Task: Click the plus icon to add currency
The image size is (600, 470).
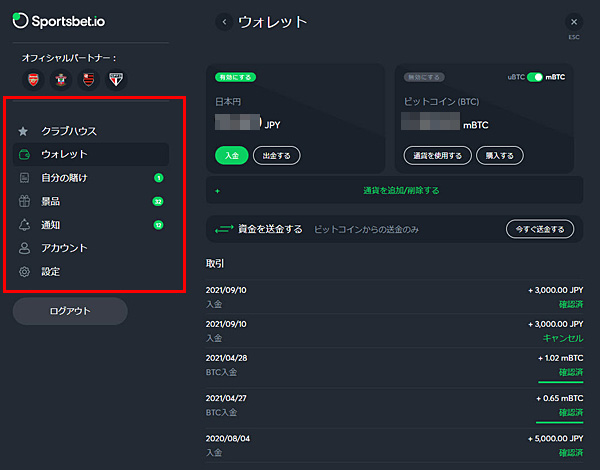Action: pyautogui.click(x=217, y=190)
